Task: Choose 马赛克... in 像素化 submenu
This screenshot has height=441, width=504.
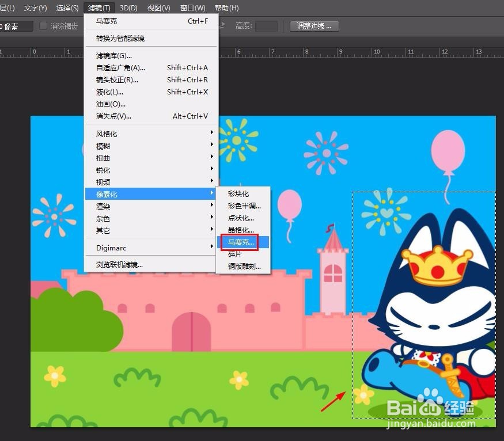Action: click(x=243, y=242)
